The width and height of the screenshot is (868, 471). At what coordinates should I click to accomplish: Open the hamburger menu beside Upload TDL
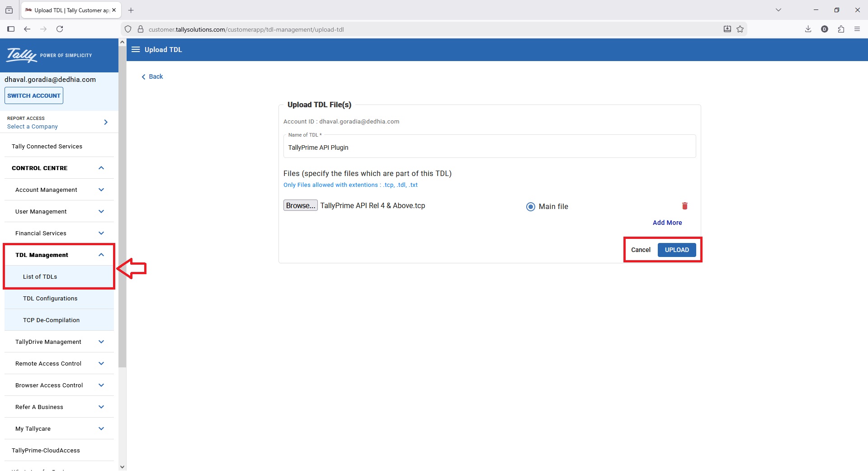(x=135, y=49)
